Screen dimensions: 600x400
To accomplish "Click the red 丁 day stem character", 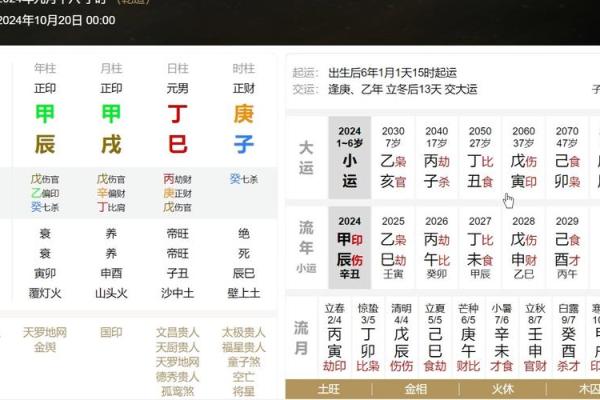I will click(x=177, y=114).
